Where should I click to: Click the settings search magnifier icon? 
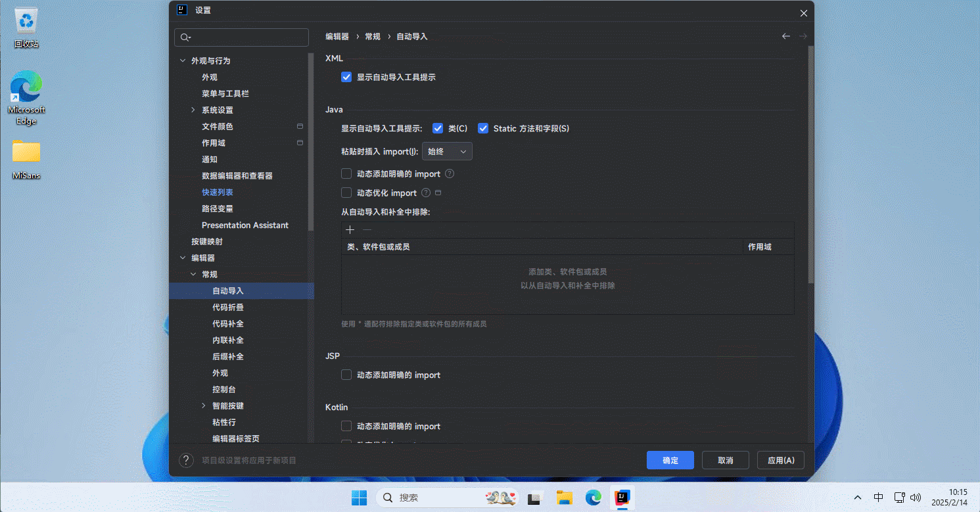(x=185, y=37)
